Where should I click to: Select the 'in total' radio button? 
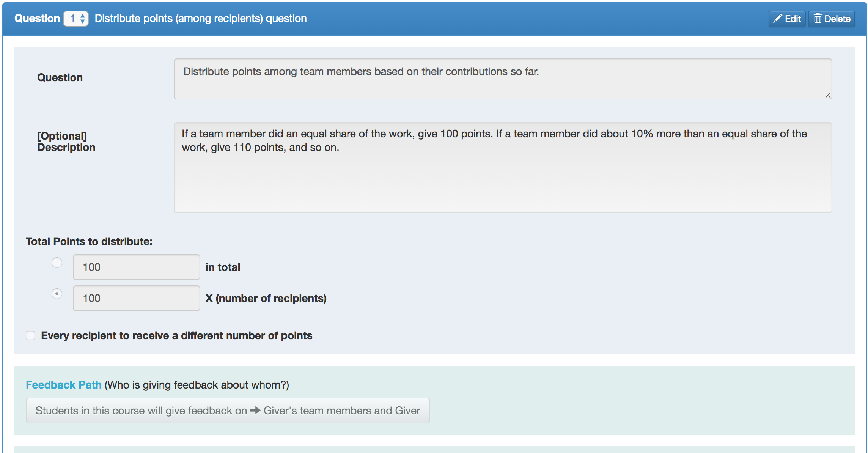(57, 262)
